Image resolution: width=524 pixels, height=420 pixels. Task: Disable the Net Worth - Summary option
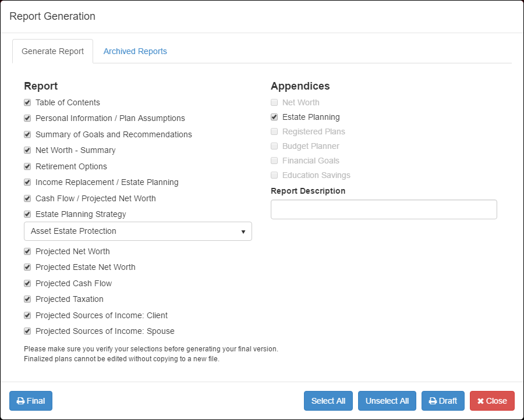click(x=27, y=150)
